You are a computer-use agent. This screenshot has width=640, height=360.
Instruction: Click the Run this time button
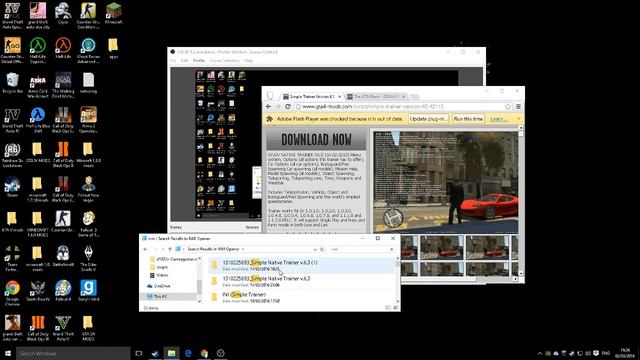[468, 119]
